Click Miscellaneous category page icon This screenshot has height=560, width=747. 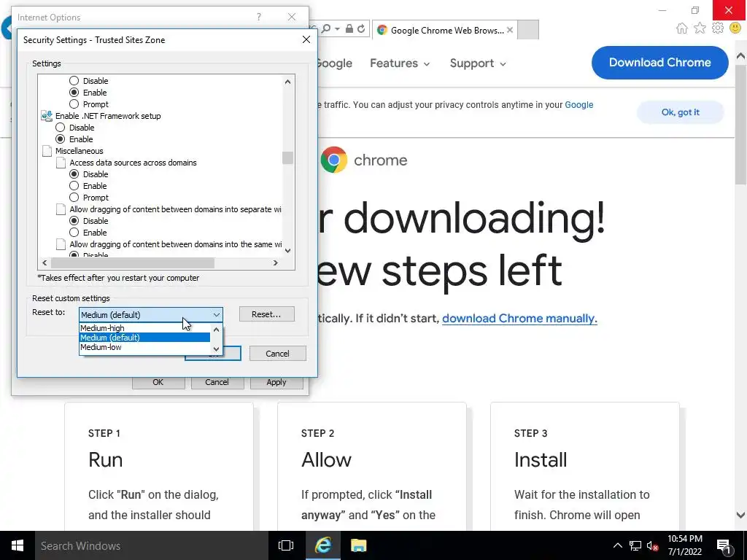pyautogui.click(x=47, y=151)
